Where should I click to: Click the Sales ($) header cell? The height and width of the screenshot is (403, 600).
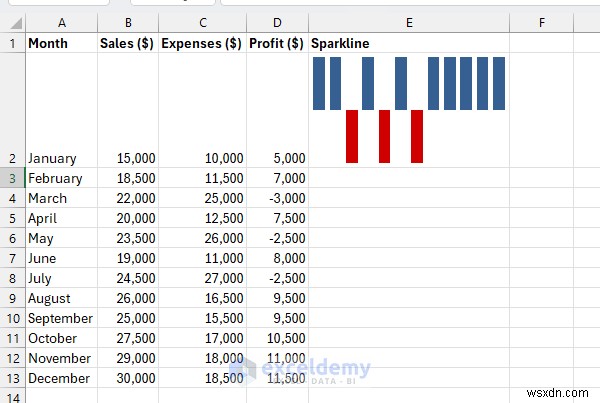(x=128, y=43)
